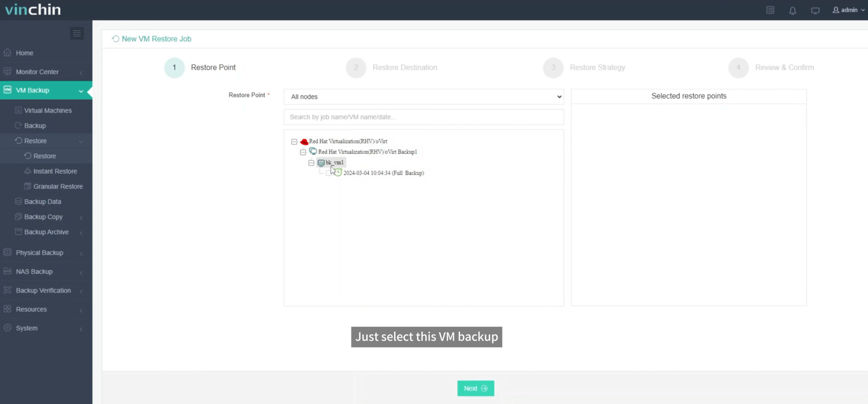Click the Selected restore points header
Viewport: 868px width, 404px height.
[689, 96]
